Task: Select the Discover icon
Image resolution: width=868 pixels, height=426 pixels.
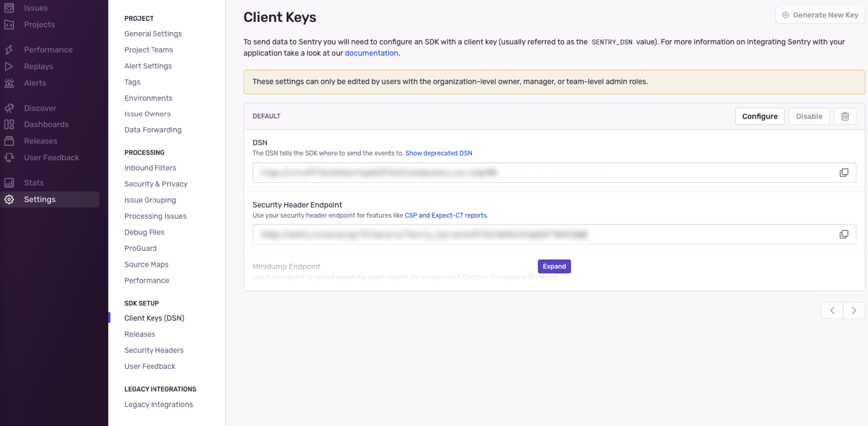Action: 40,108
